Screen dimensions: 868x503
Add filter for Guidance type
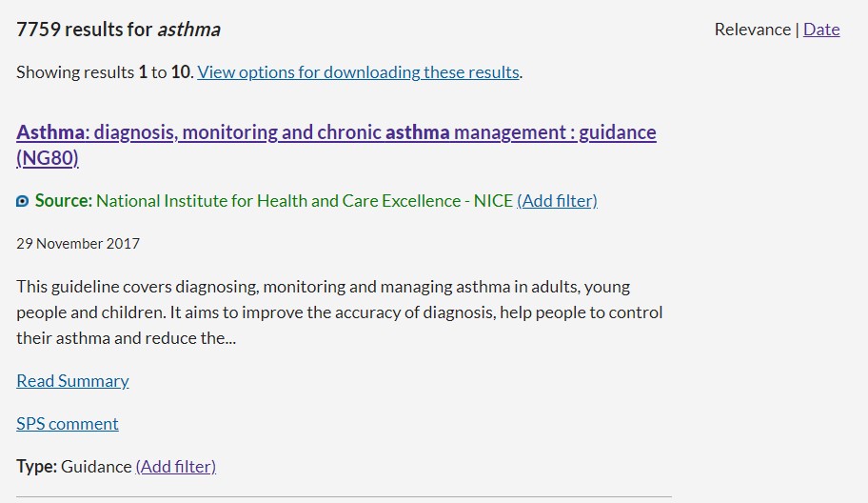(x=176, y=467)
